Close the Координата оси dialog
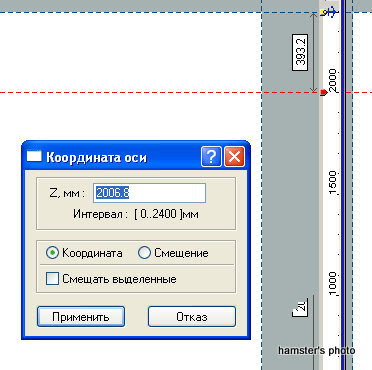This screenshot has height=370, width=372. (x=234, y=156)
